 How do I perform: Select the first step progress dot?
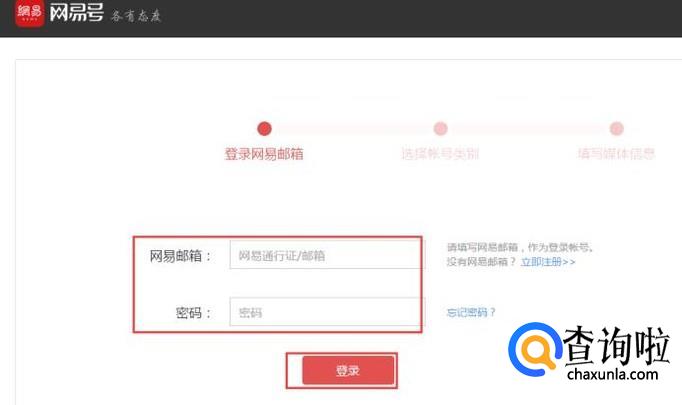tap(264, 128)
